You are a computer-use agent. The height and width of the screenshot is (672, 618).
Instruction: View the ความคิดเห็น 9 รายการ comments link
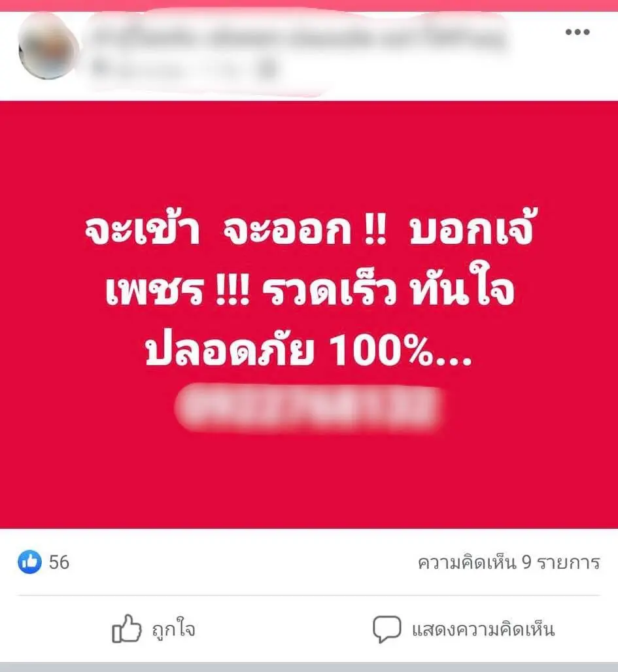click(509, 562)
